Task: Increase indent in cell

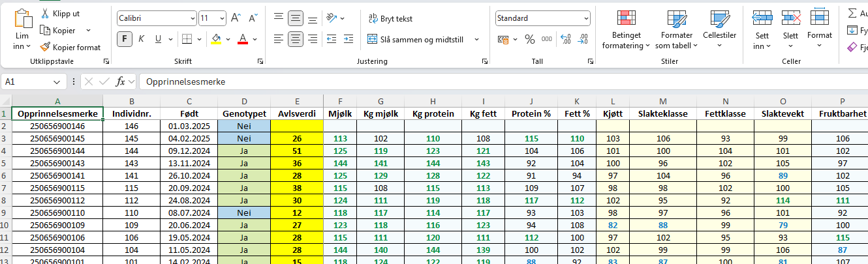Action: [x=349, y=39]
